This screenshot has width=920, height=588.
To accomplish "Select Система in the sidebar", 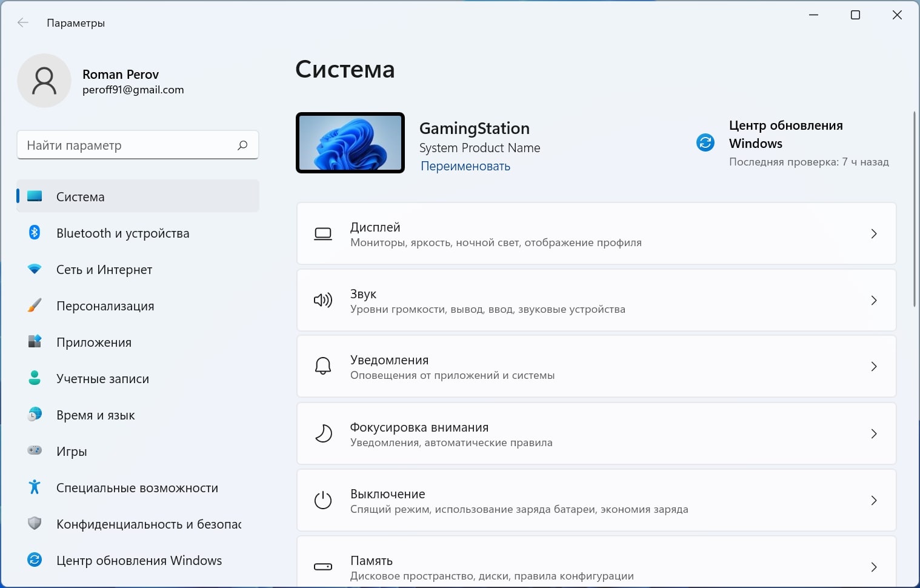I will coord(138,196).
